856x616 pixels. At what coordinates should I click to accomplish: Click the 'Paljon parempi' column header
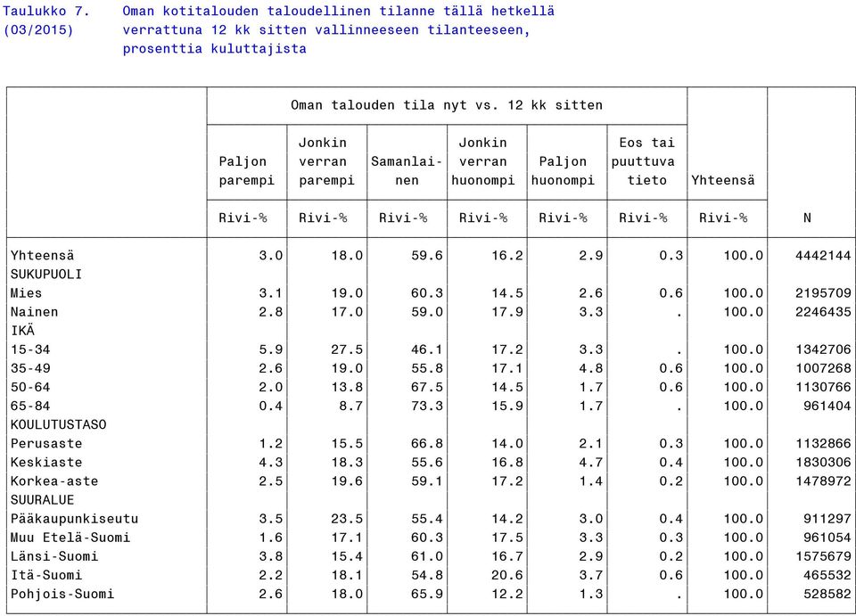click(x=247, y=171)
